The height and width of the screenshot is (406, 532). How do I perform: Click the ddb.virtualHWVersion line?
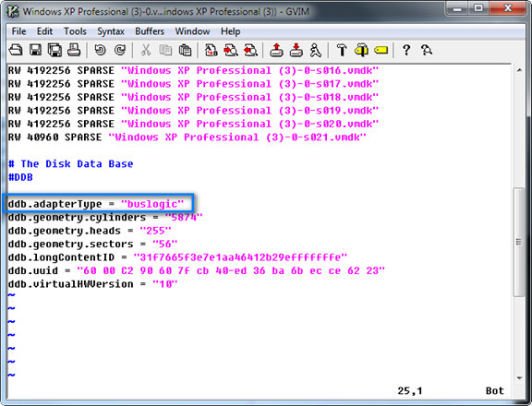(92, 284)
